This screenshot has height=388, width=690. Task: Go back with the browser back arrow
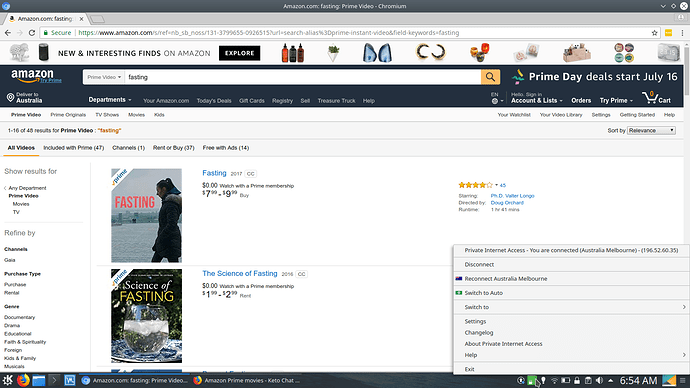(x=7, y=33)
